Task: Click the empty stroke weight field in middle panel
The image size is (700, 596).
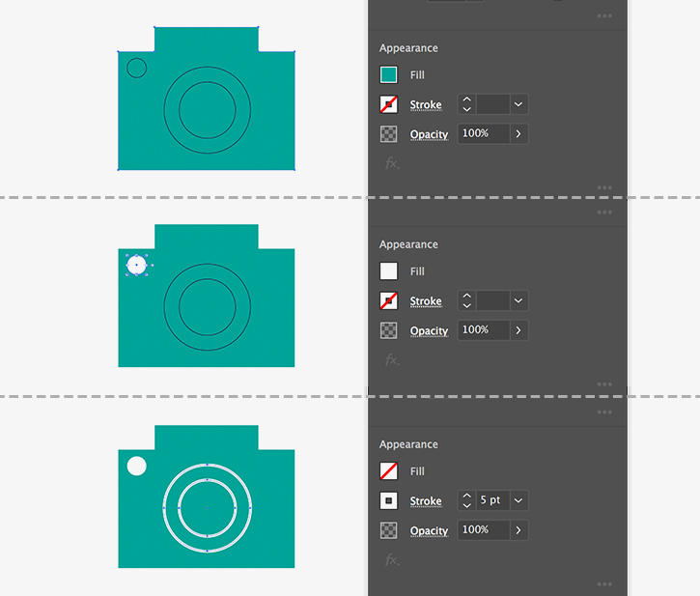Action: click(492, 300)
